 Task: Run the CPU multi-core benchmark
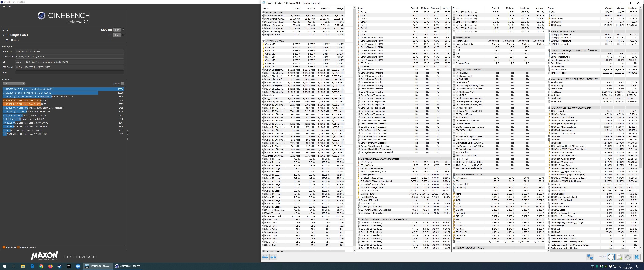point(117,30)
